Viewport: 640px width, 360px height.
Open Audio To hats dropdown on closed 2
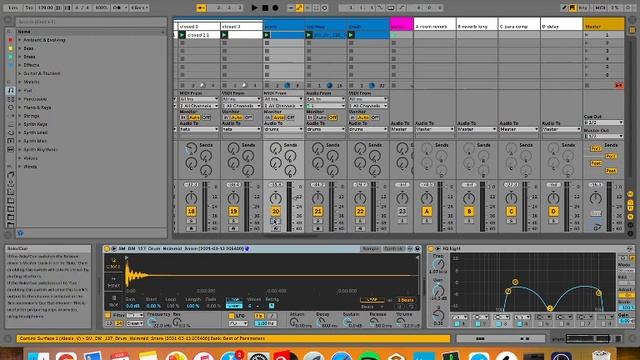(x=199, y=129)
